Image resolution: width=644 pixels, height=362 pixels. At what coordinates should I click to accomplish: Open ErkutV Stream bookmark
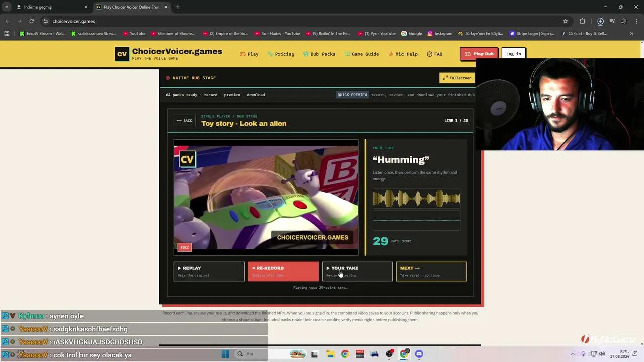(42, 34)
